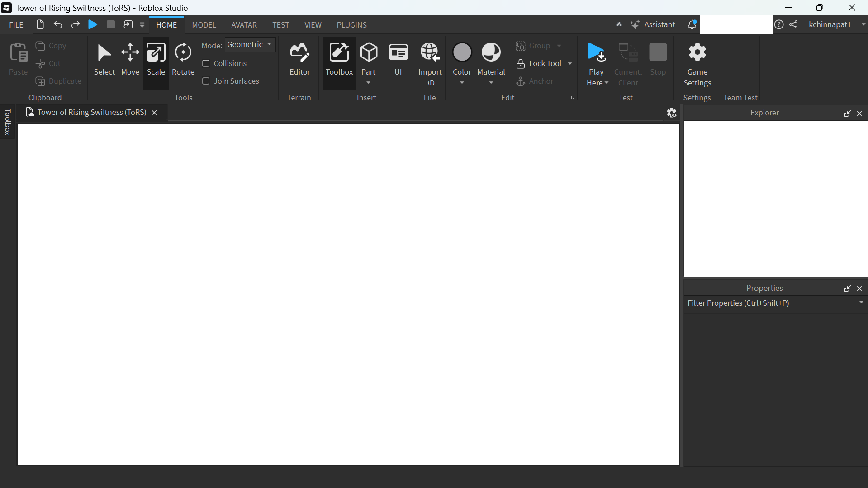Switch to the MODEL tab

204,25
